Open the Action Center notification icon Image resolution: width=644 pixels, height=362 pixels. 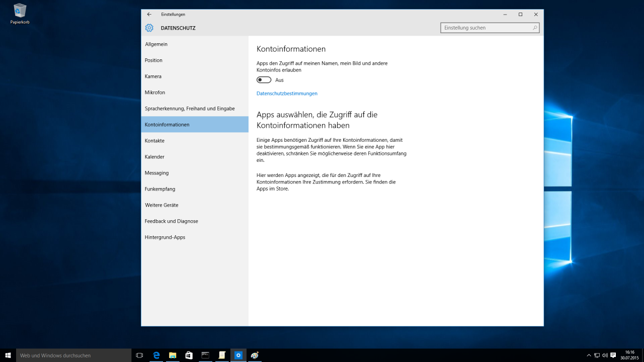(613, 355)
